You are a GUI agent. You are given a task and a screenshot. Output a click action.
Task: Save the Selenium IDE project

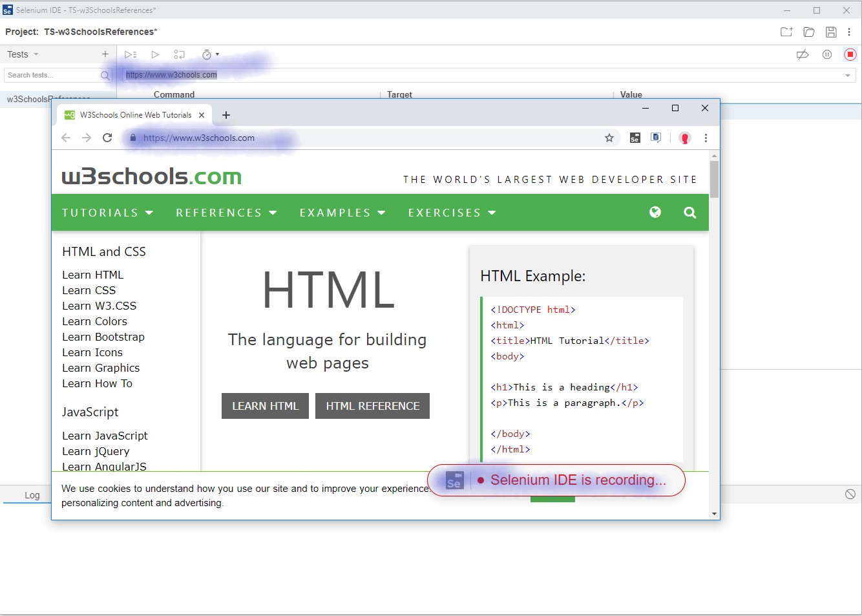point(832,32)
